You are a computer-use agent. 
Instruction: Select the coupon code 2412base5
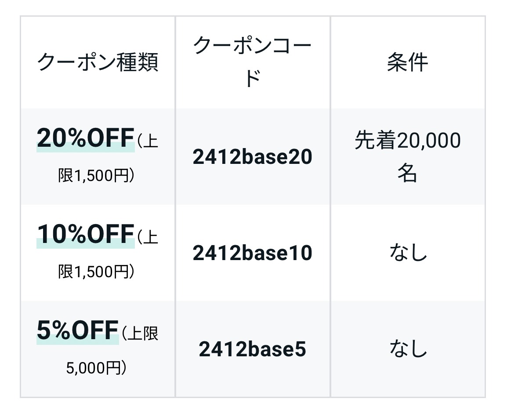click(x=252, y=350)
